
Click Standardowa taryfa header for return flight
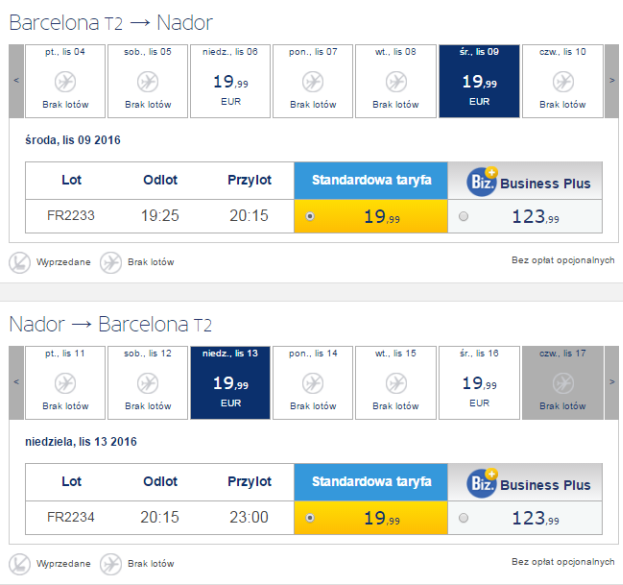tap(371, 481)
